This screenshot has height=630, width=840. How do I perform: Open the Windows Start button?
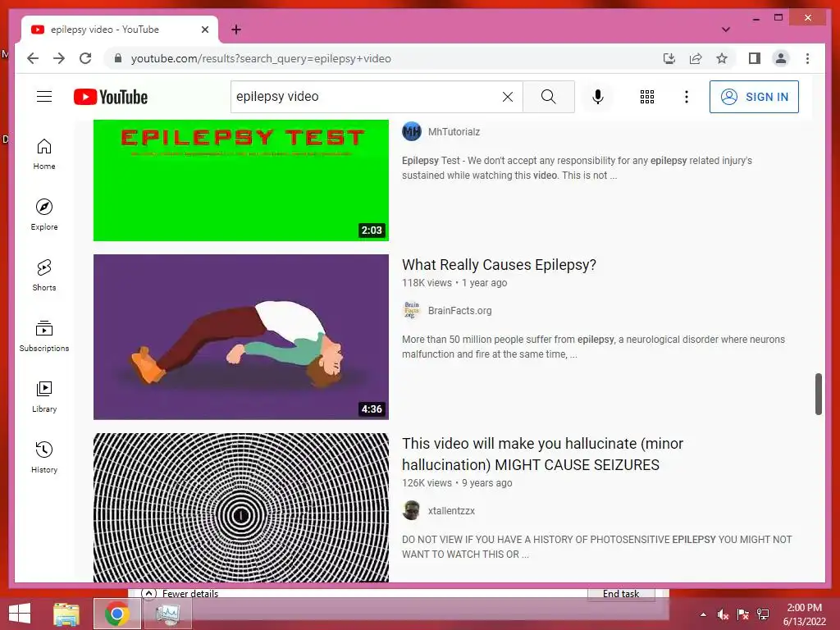pos(20,614)
